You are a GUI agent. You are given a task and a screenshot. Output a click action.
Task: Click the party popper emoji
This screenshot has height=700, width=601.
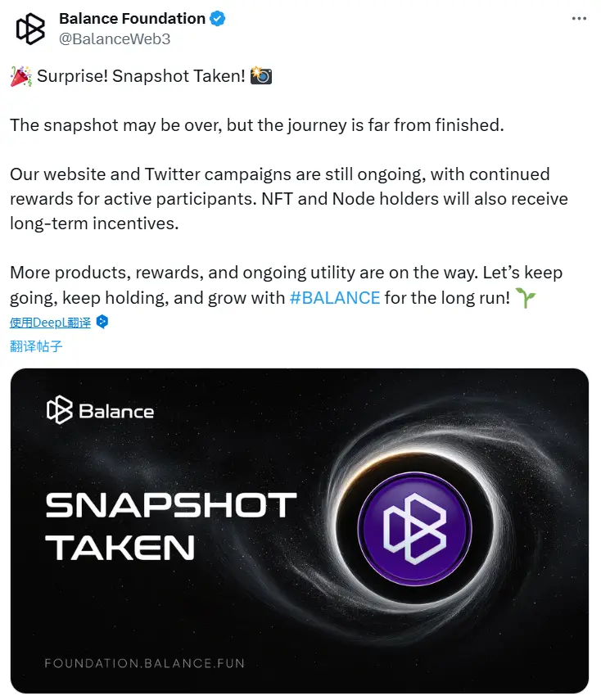(x=18, y=75)
